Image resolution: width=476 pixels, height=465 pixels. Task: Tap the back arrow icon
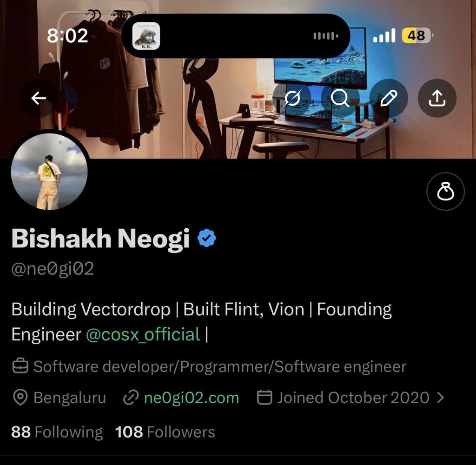click(x=39, y=98)
